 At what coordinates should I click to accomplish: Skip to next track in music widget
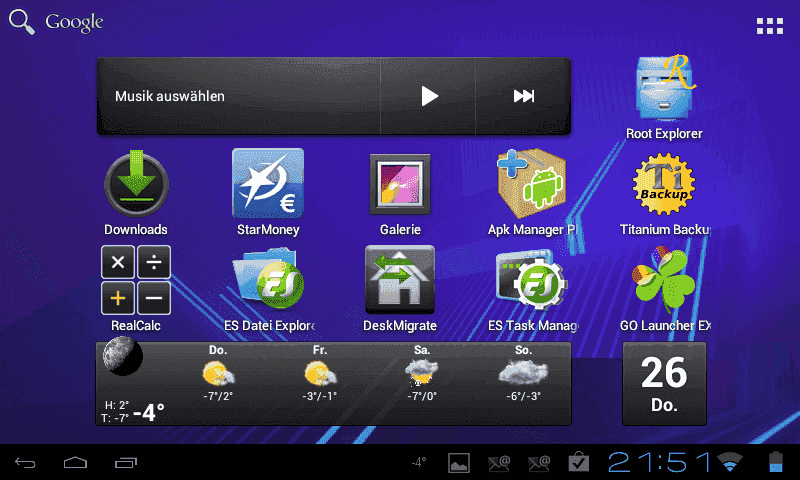click(x=524, y=96)
